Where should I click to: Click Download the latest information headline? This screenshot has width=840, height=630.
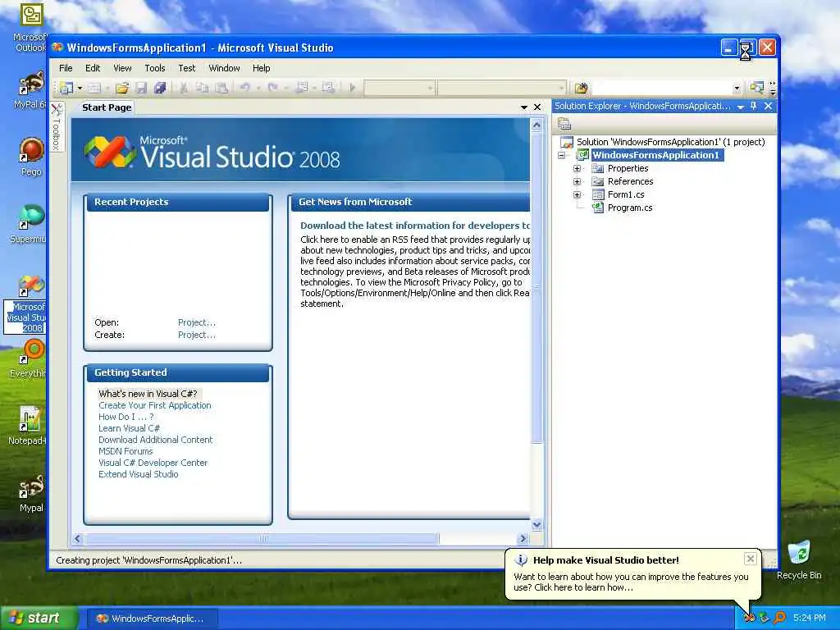[x=415, y=226]
